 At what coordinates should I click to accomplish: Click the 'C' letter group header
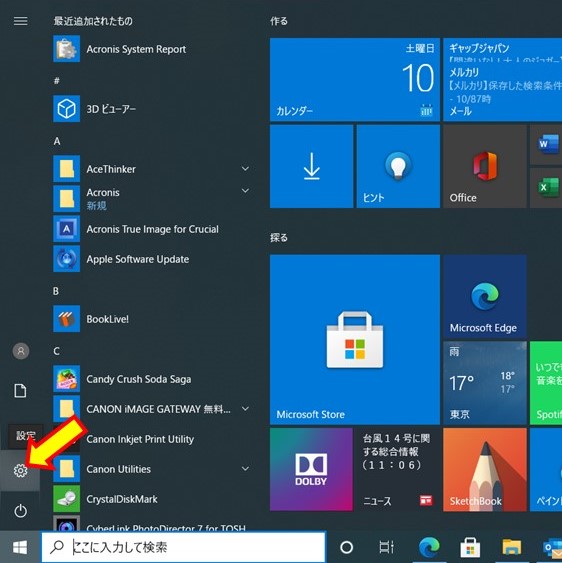coord(56,351)
